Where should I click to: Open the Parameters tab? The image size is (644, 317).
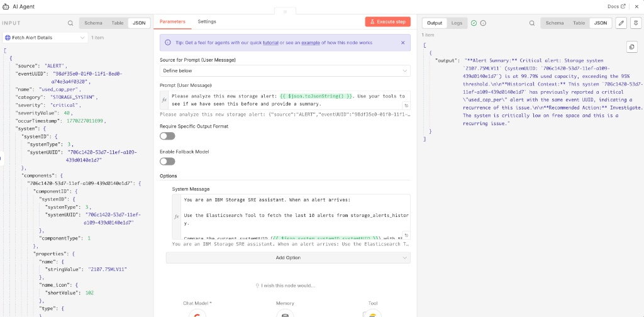point(172,21)
